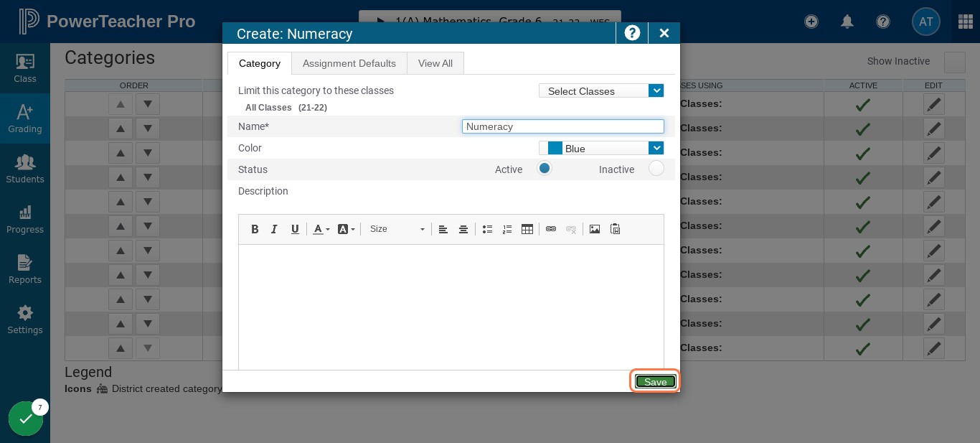Apply italic formatting in description editor

(274, 229)
